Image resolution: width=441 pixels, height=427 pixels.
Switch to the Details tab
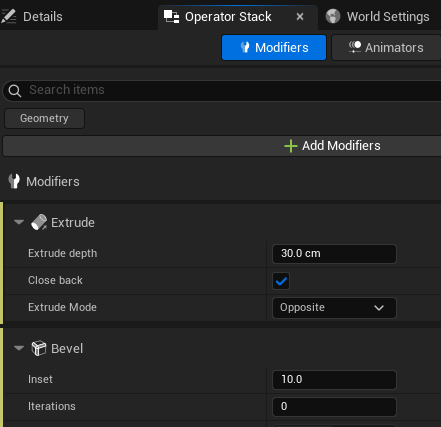click(x=32, y=16)
